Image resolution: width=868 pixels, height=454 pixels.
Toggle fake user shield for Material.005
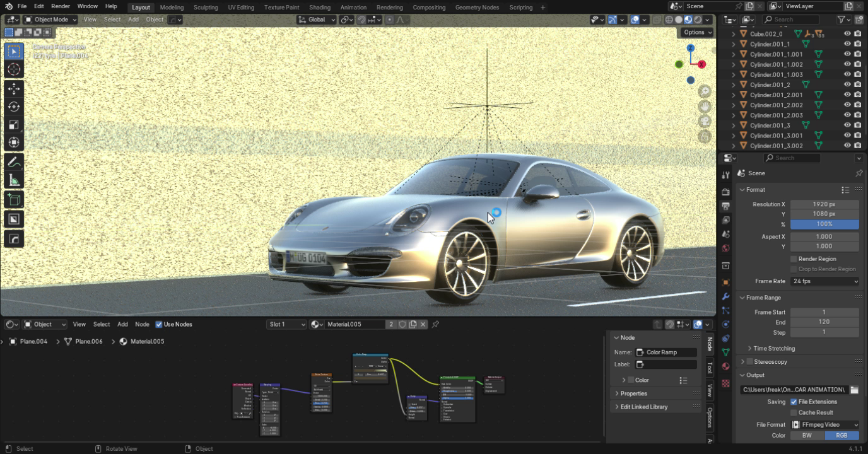(x=402, y=324)
